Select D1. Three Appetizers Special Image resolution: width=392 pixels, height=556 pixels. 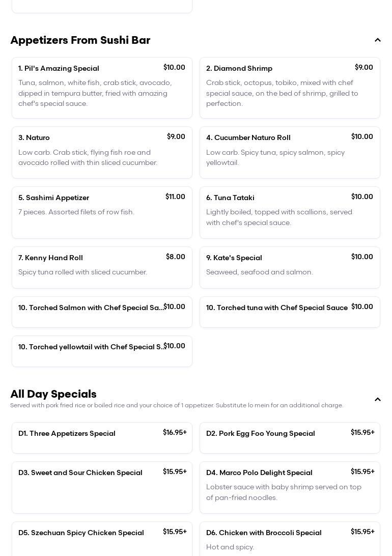(102, 437)
